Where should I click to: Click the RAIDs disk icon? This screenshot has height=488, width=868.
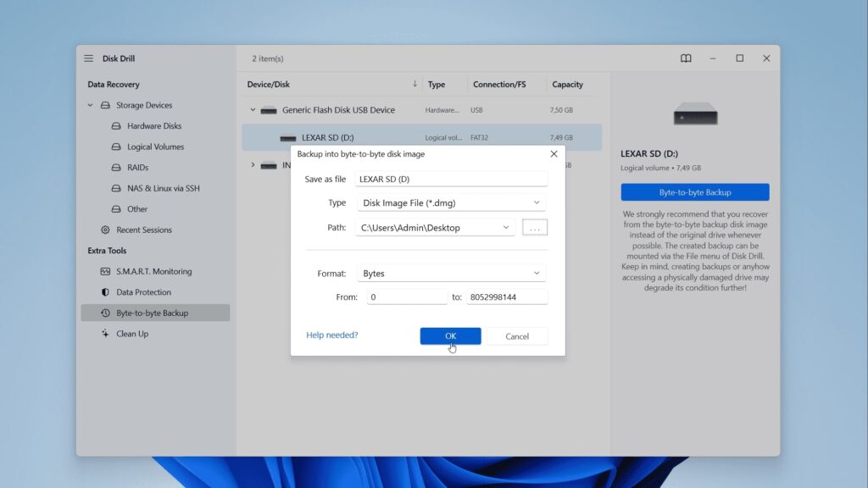coord(114,167)
